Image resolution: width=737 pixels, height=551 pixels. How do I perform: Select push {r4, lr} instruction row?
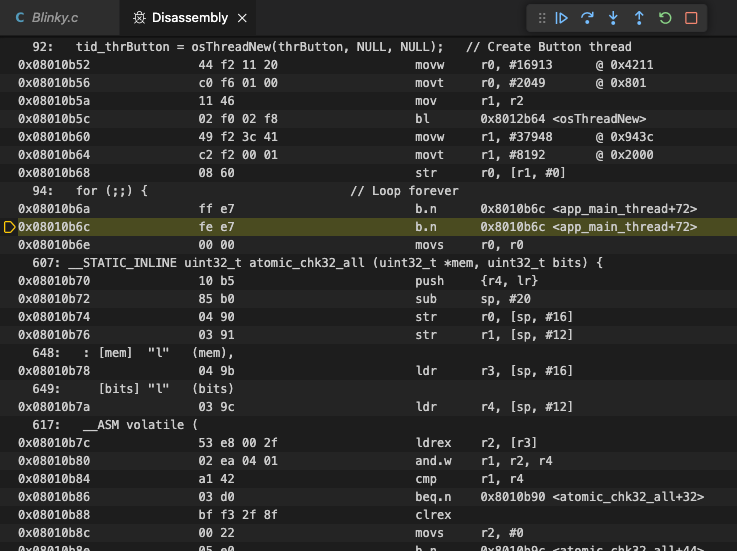click(368, 281)
